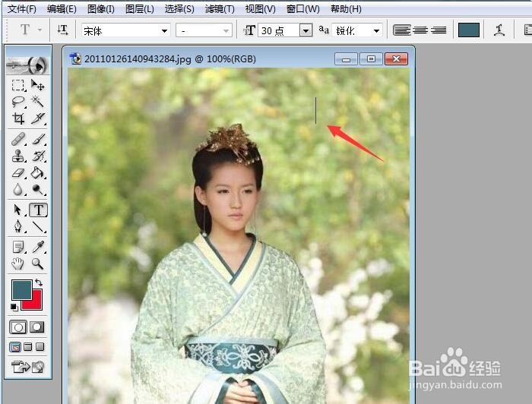This screenshot has height=404, width=532.
Task: Maximize the 20110126140943284.jpg document window
Action: click(x=371, y=59)
